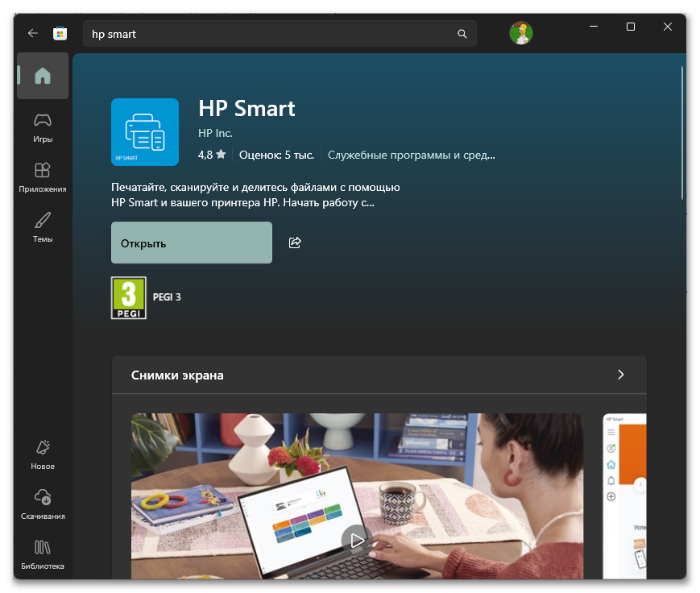Image resolution: width=700 pixels, height=593 pixels.
Task: Click the rating star icon
Action: pos(221,155)
